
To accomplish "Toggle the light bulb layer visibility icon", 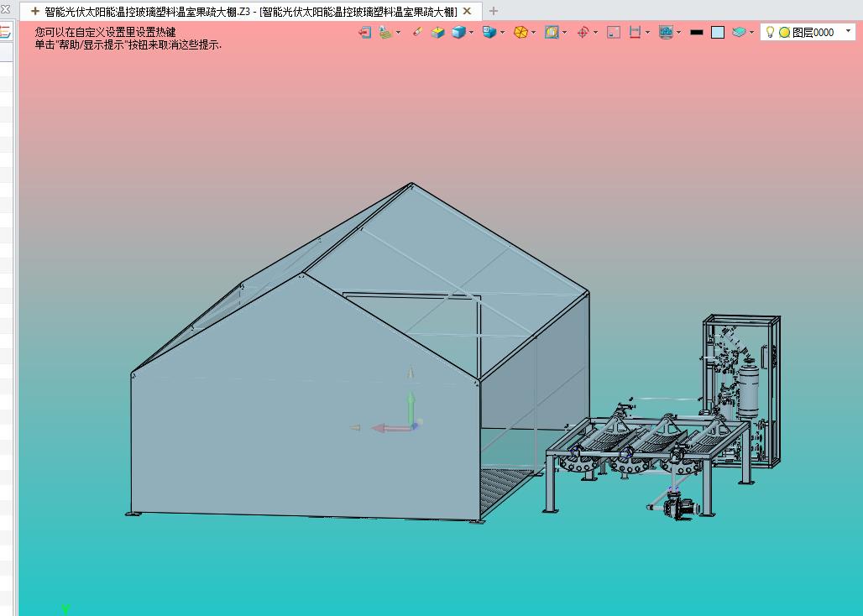I will point(770,33).
